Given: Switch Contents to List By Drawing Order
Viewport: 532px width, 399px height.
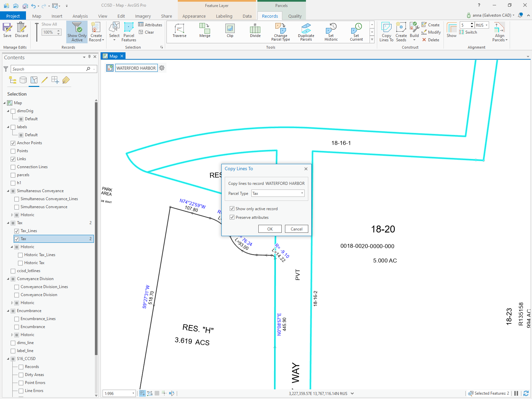Looking at the screenshot, I should click(13, 80).
